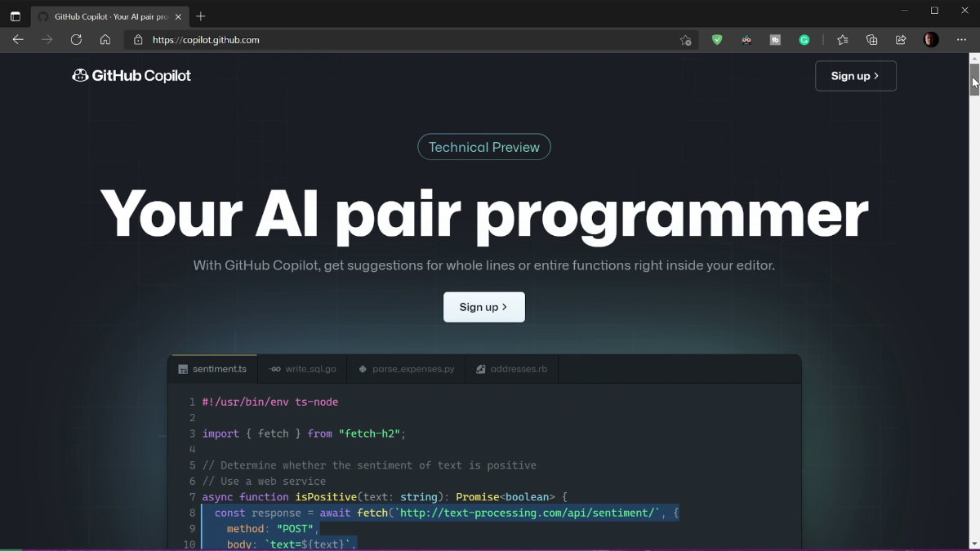Screen dimensions: 980x551
Task: Click Sign up in the top right corner
Action: (855, 75)
